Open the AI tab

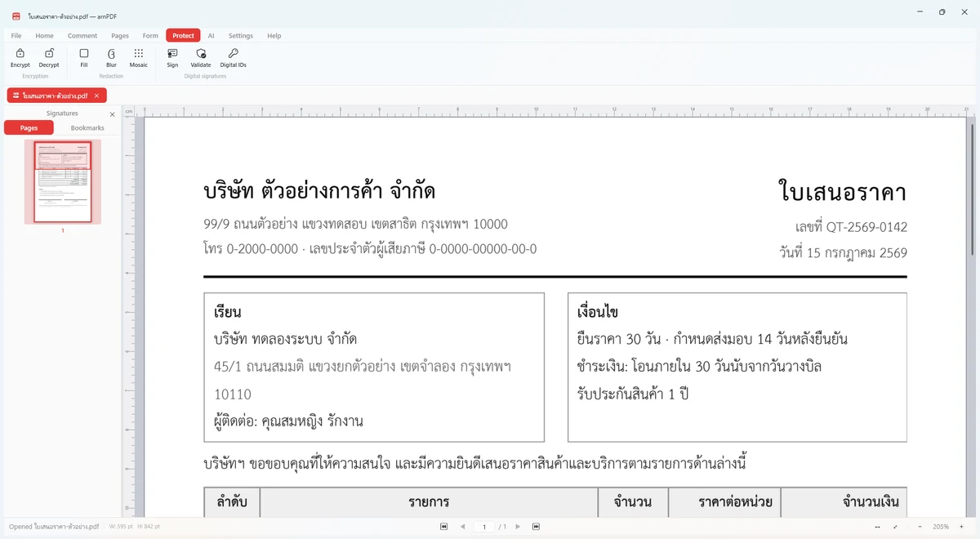[x=211, y=36]
